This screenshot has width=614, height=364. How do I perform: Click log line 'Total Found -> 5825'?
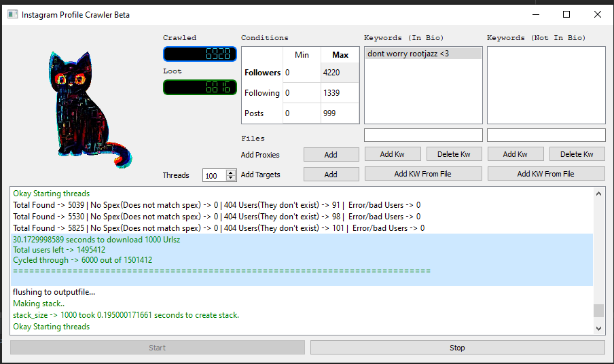click(x=219, y=227)
